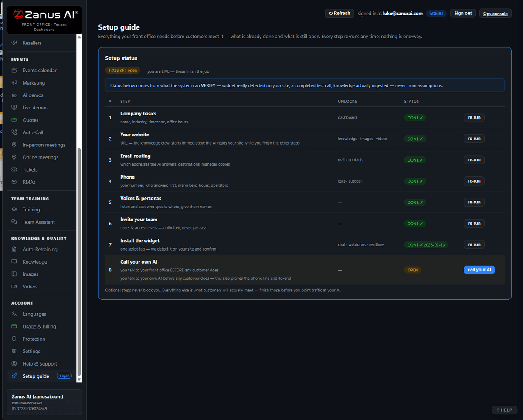Screen dimensions: 523x420
Task: Click the OPEN status badge
Action: coord(413,270)
